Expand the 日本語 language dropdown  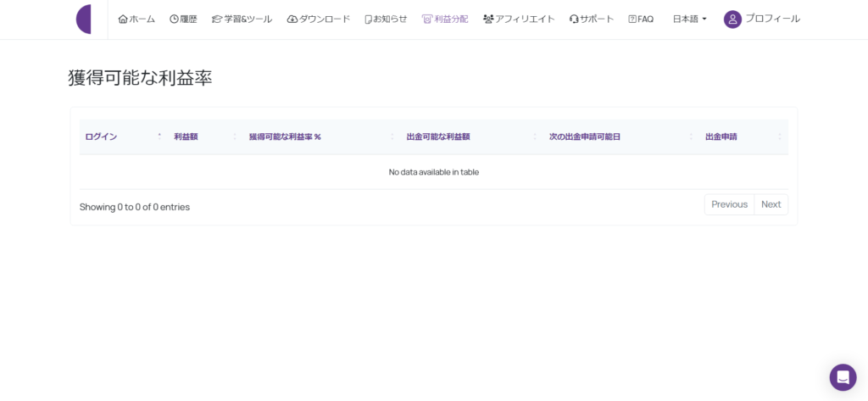click(690, 19)
